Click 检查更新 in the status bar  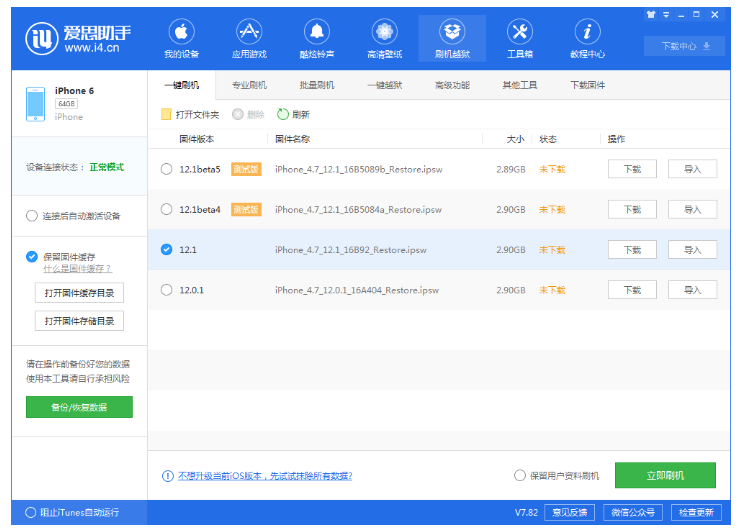pyautogui.click(x=695, y=512)
